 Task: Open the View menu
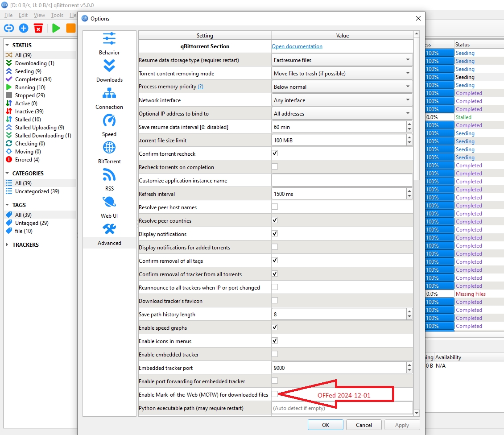click(39, 15)
